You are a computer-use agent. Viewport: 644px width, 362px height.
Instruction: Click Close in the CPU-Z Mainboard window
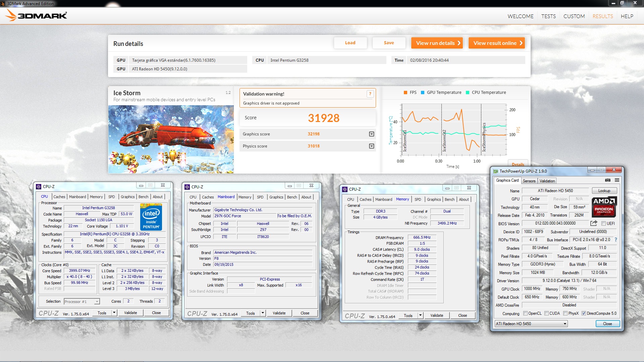tap(305, 313)
